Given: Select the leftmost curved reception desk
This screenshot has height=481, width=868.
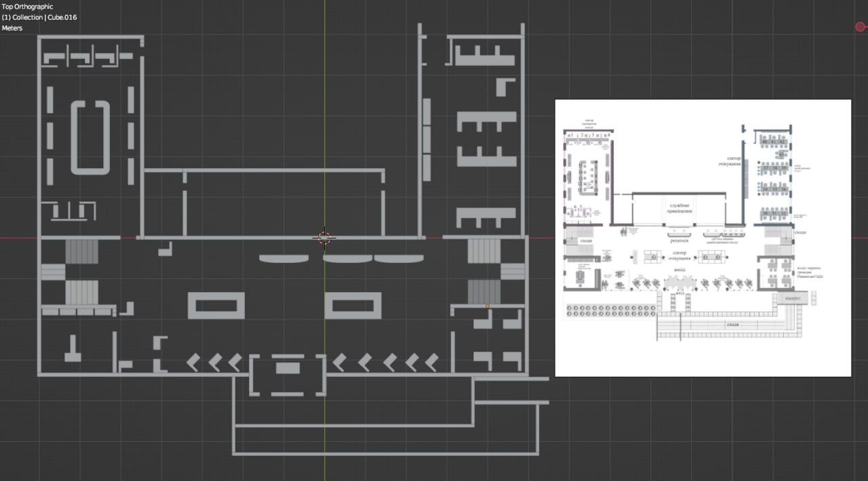Looking at the screenshot, I should [x=283, y=259].
